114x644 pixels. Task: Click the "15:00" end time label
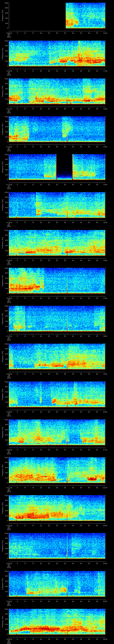(x=105, y=223)
